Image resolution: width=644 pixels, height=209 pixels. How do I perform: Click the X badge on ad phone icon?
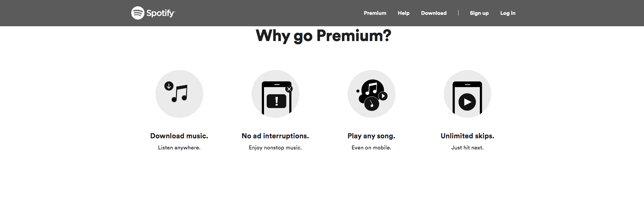coord(289,89)
